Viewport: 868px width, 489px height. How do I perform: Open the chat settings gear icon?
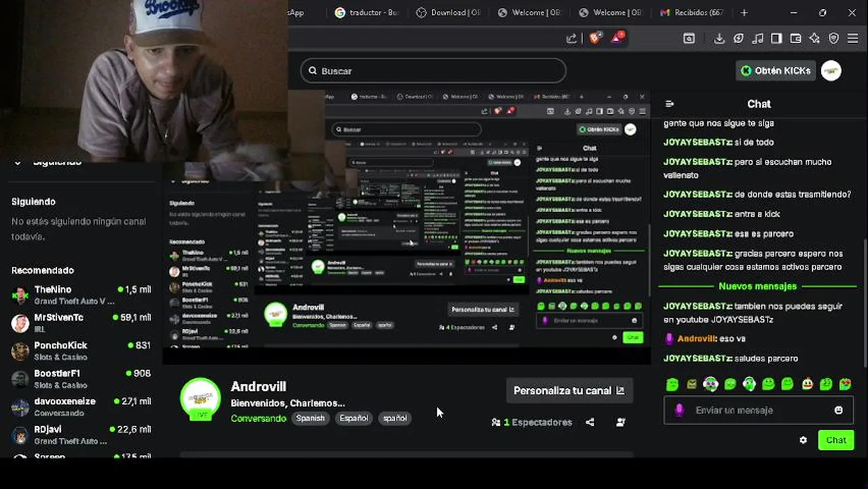pos(803,440)
